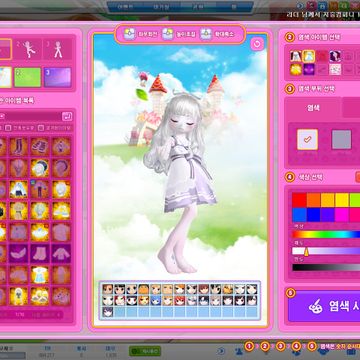The image size is (360, 360).
Task: Select the highlighted round hat item
Action: point(40,168)
